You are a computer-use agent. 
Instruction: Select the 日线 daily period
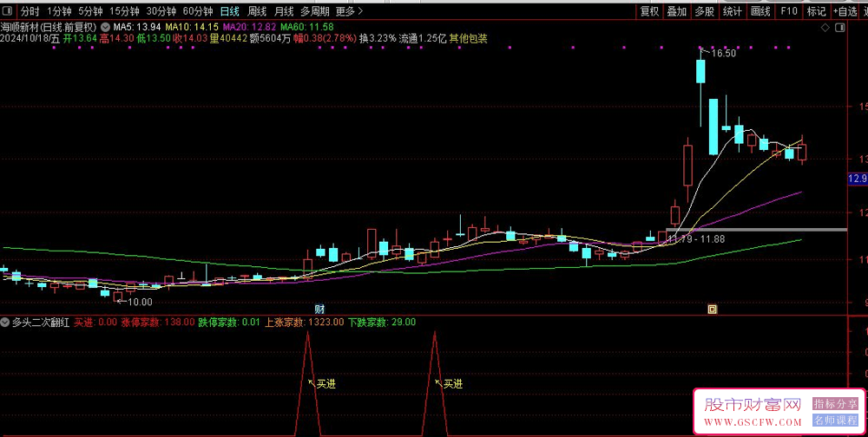tap(230, 11)
